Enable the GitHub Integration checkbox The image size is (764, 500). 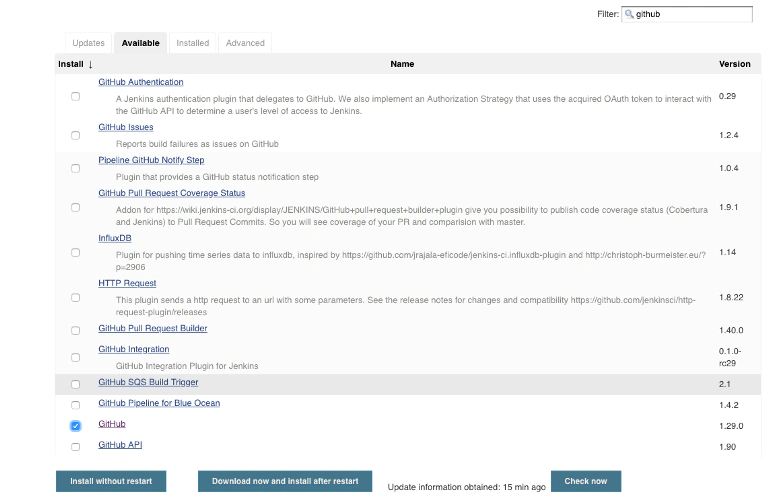click(76, 358)
